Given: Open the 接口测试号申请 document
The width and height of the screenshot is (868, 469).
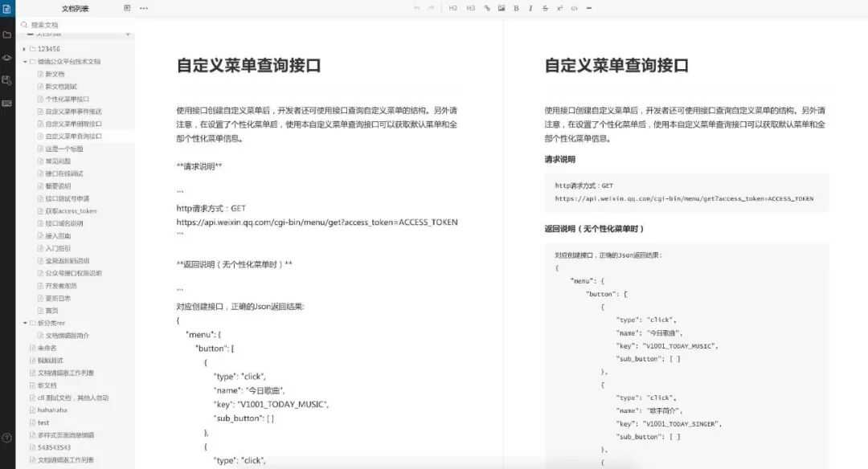Looking at the screenshot, I should (67, 198).
